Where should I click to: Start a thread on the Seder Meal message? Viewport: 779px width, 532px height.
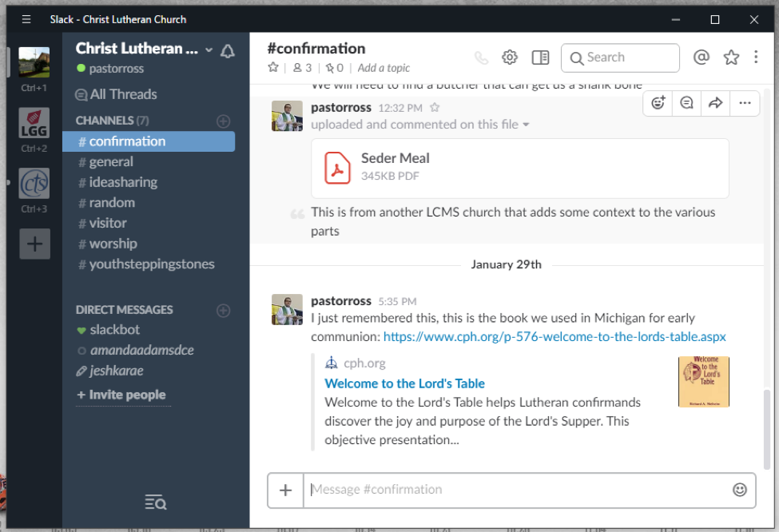686,103
